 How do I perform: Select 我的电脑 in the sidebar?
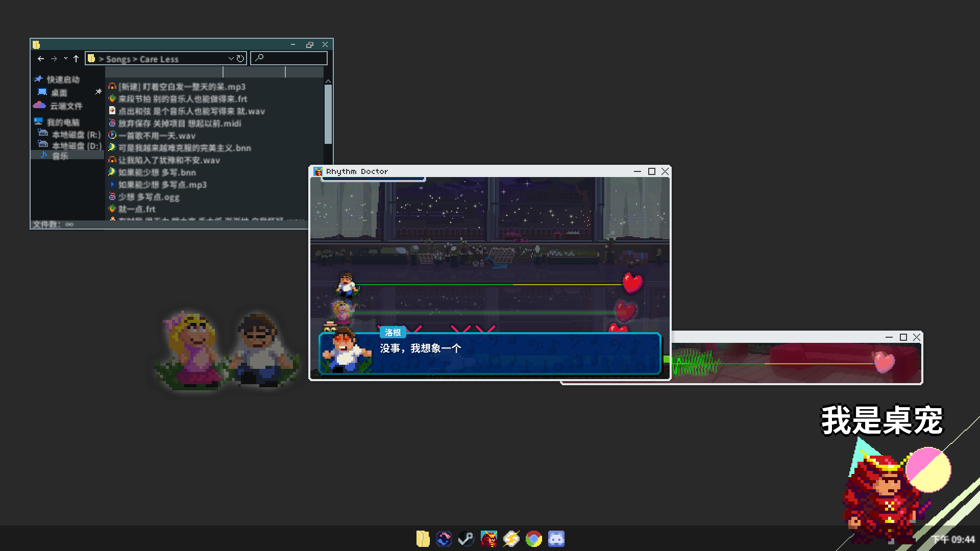point(57,122)
